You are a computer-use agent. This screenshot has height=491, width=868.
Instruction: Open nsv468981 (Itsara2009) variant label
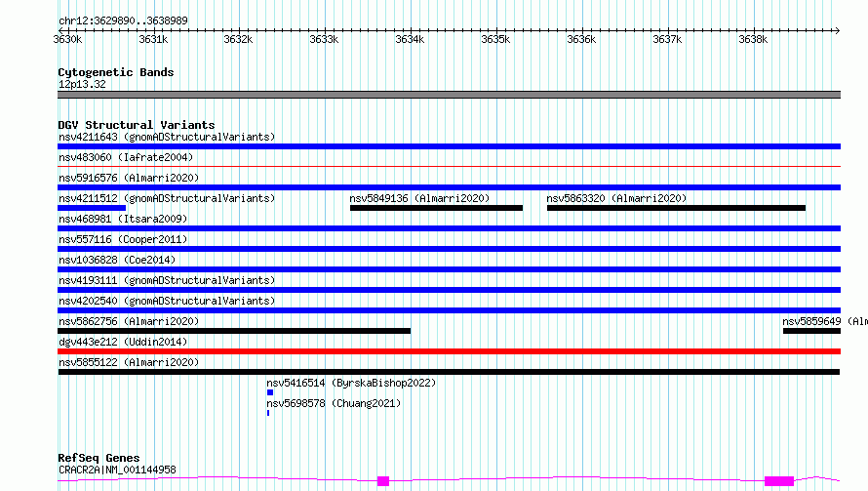tap(123, 219)
